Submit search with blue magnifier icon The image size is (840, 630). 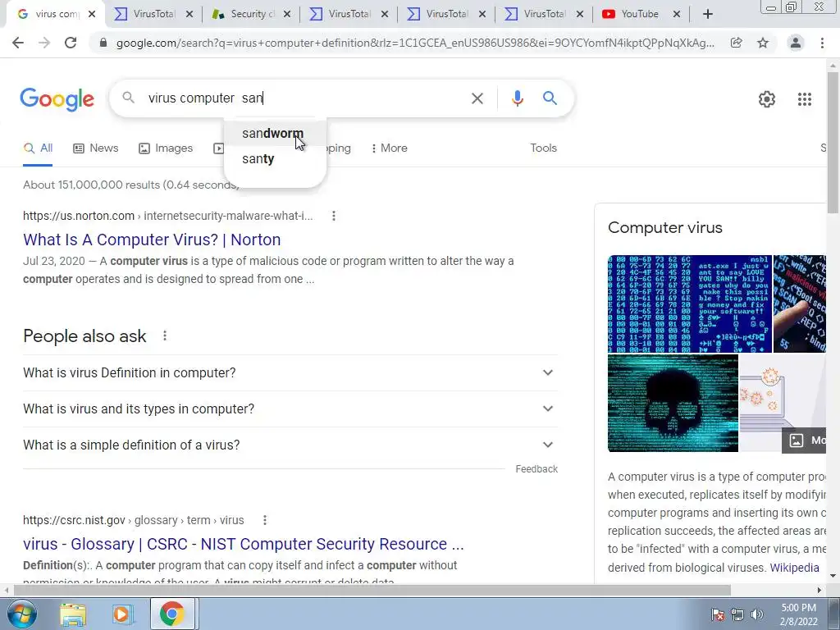point(550,98)
